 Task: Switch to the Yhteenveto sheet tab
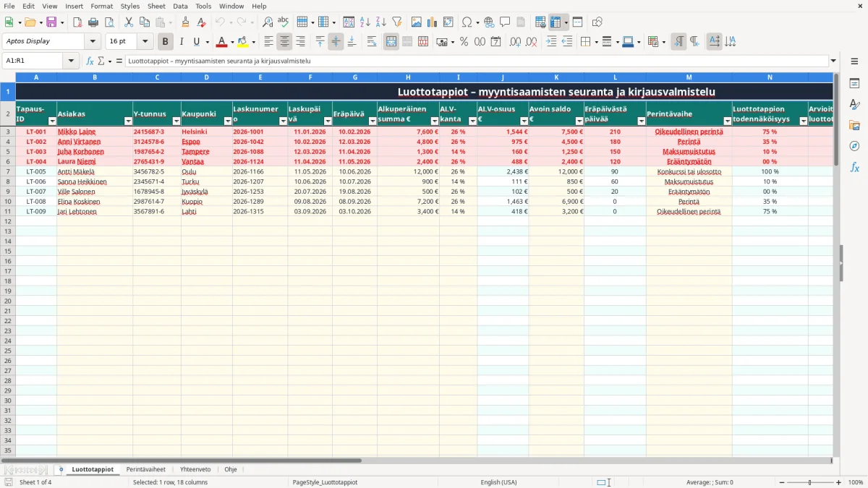pos(195,469)
